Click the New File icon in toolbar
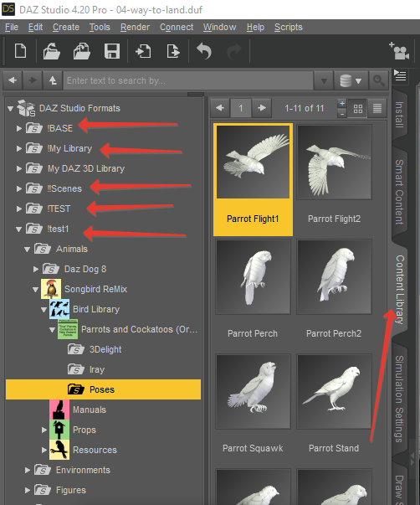The image size is (420, 505). (21, 51)
